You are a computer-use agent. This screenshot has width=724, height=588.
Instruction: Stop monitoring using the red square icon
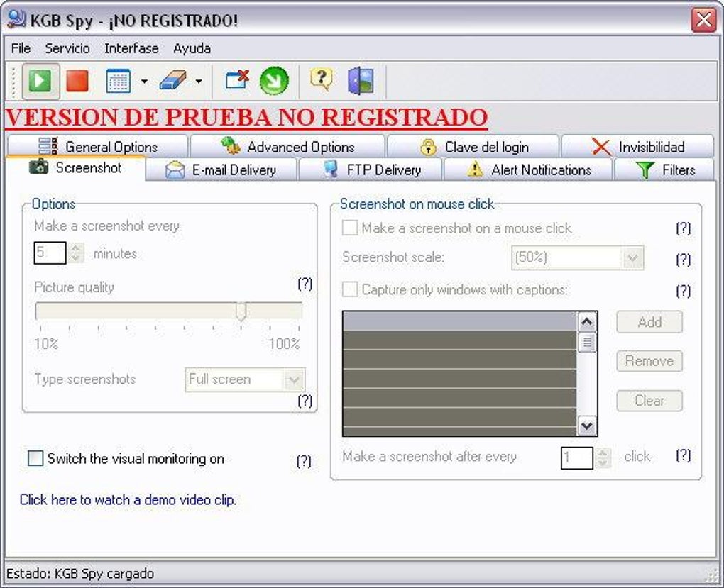click(77, 82)
